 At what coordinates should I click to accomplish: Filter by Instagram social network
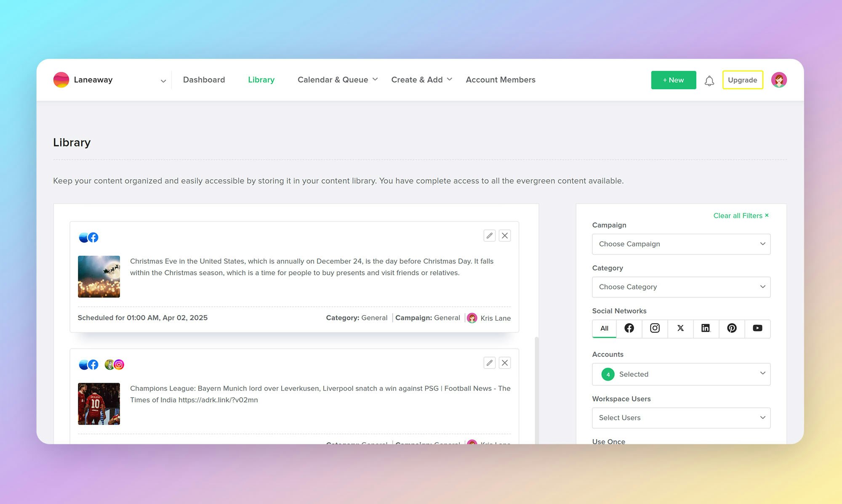point(655,328)
